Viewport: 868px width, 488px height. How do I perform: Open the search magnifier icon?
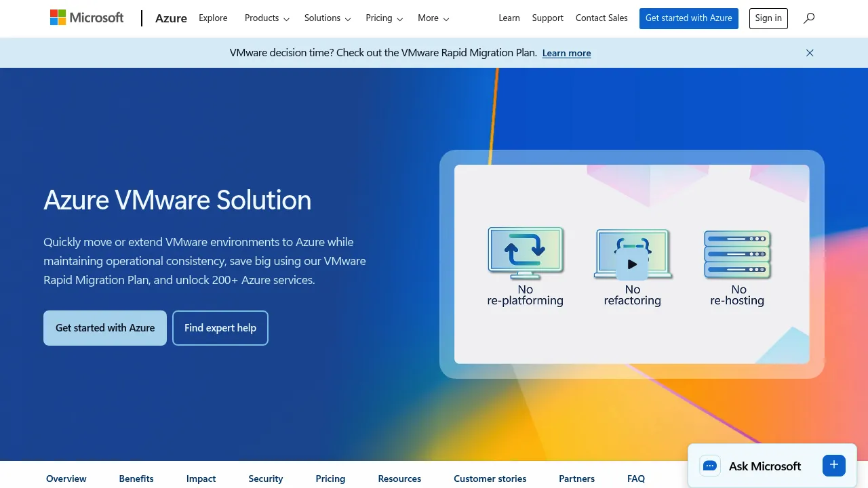809,18
